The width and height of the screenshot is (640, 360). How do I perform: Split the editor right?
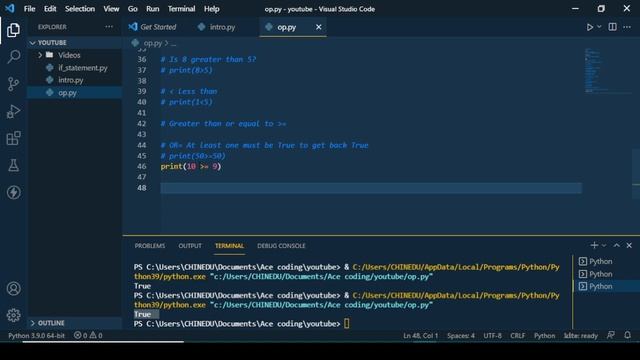tap(612, 27)
